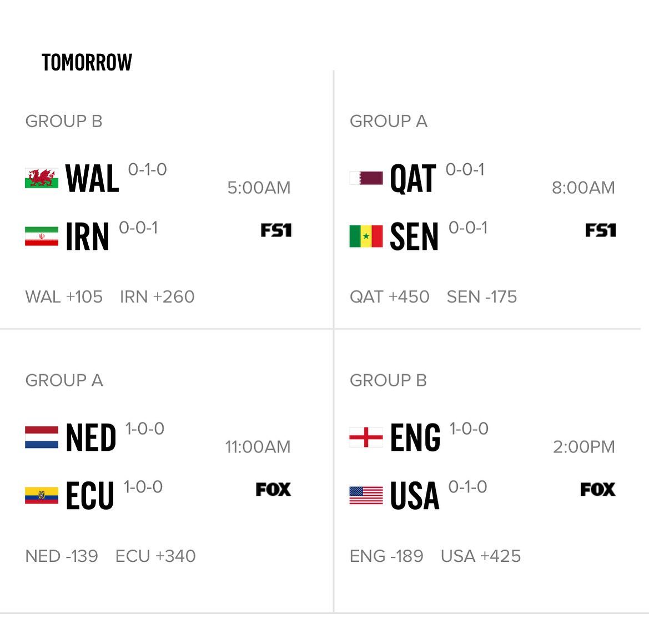Click the Ecuador flag icon
The height and width of the screenshot is (644, 649).
tap(42, 495)
